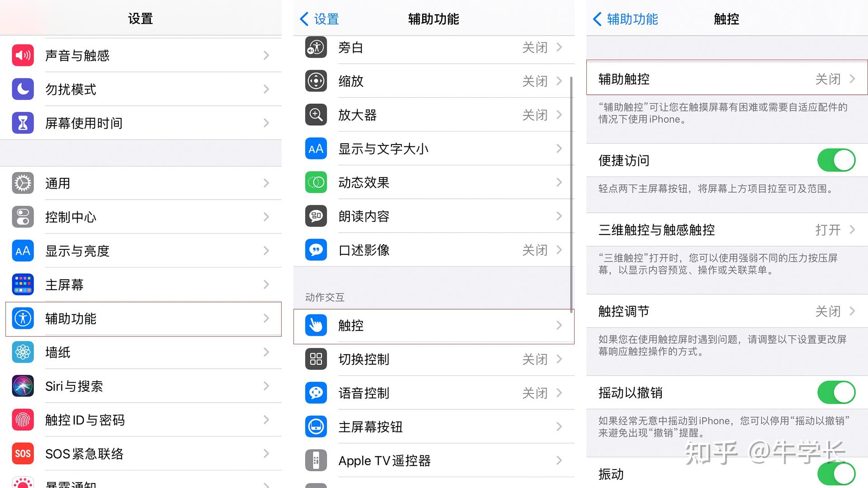Turn off the 振动 vibration toggle
Image resolution: width=868 pixels, height=488 pixels.
click(836, 474)
